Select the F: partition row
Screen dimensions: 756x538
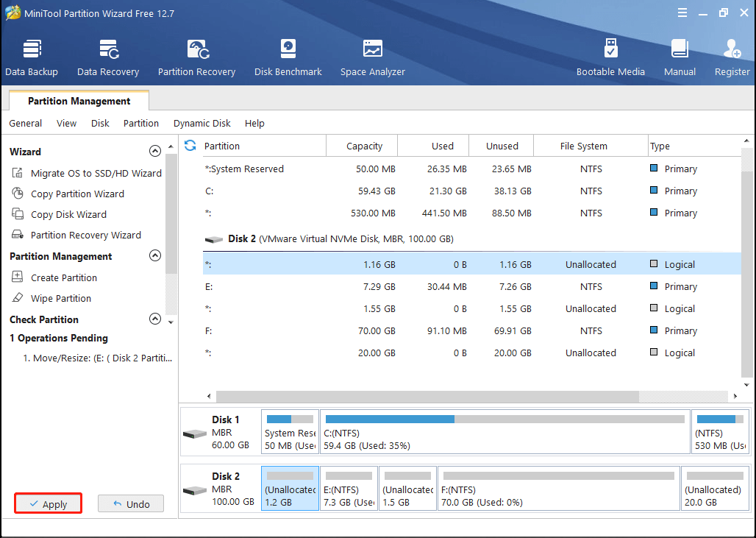pyautogui.click(x=471, y=331)
